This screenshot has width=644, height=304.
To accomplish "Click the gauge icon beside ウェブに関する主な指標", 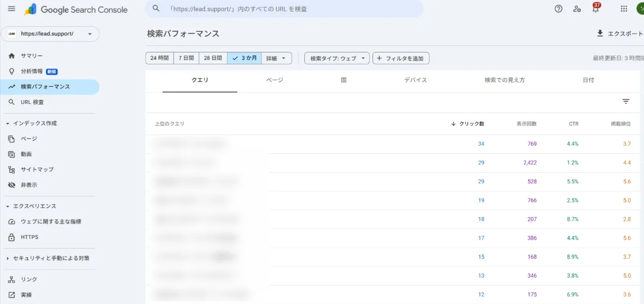I will [12, 221].
